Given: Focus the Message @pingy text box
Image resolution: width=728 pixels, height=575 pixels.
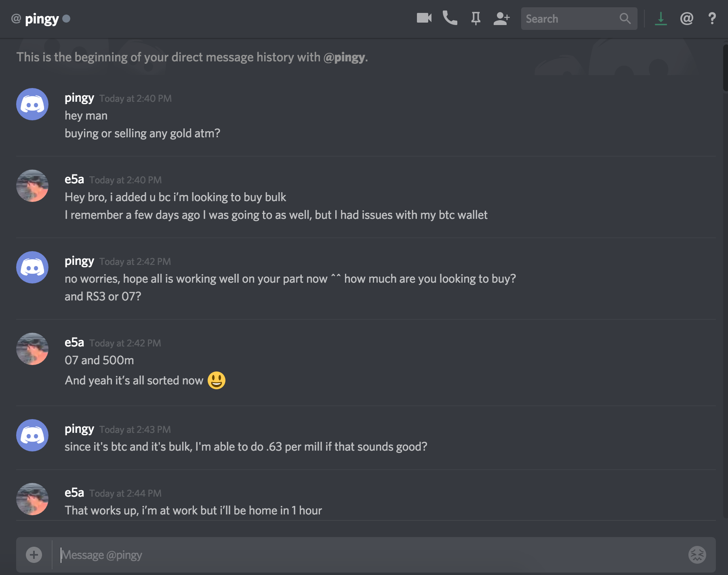Looking at the screenshot, I should click(x=364, y=555).
